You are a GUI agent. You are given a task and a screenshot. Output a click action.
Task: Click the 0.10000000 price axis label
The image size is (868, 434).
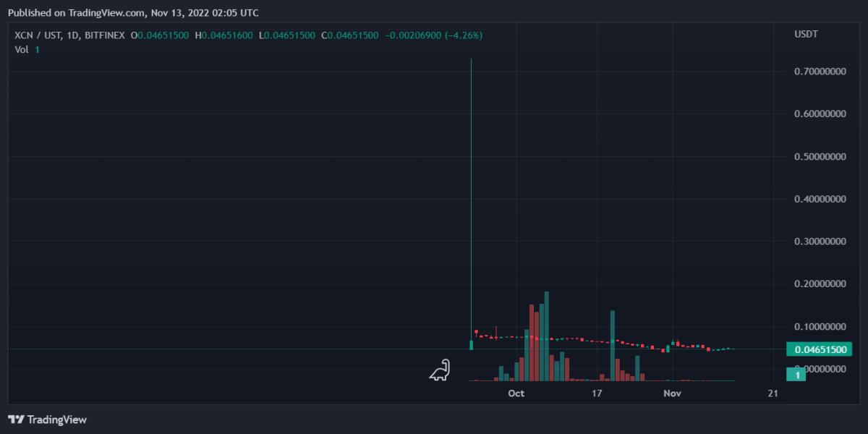820,327
